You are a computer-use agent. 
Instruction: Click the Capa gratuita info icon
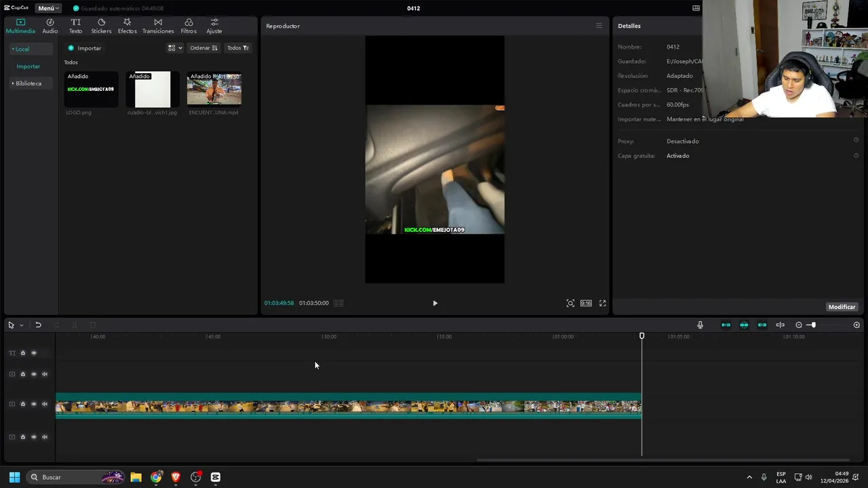[x=856, y=155]
